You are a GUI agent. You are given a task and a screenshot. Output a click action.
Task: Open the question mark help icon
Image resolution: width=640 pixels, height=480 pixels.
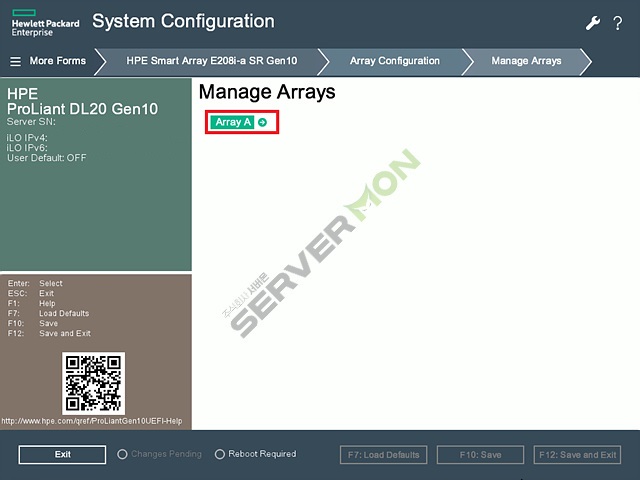618,23
